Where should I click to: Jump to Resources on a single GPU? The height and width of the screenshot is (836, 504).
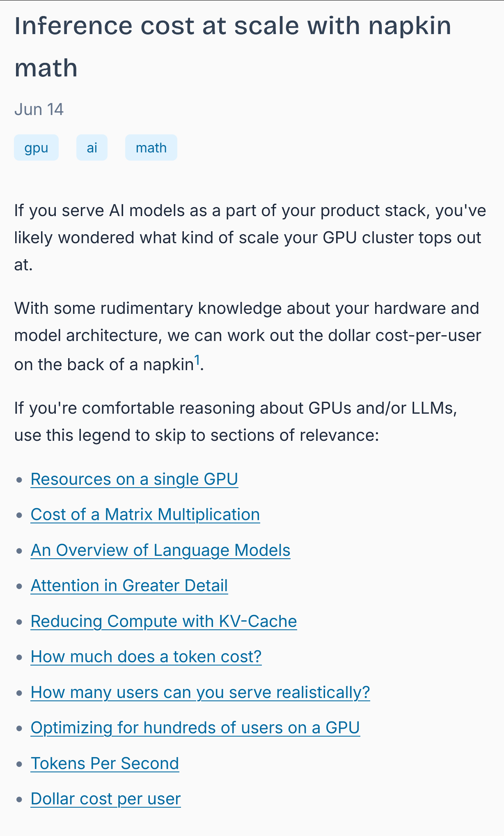[134, 479]
